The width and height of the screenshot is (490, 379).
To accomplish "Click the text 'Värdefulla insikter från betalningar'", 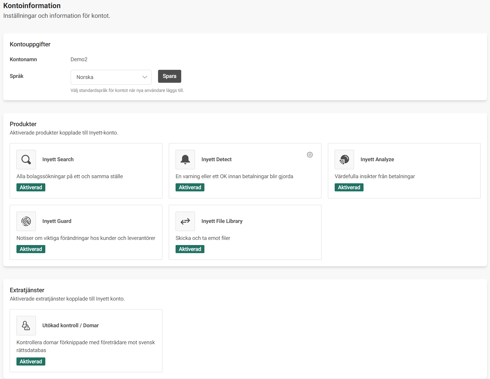I will [x=375, y=176].
